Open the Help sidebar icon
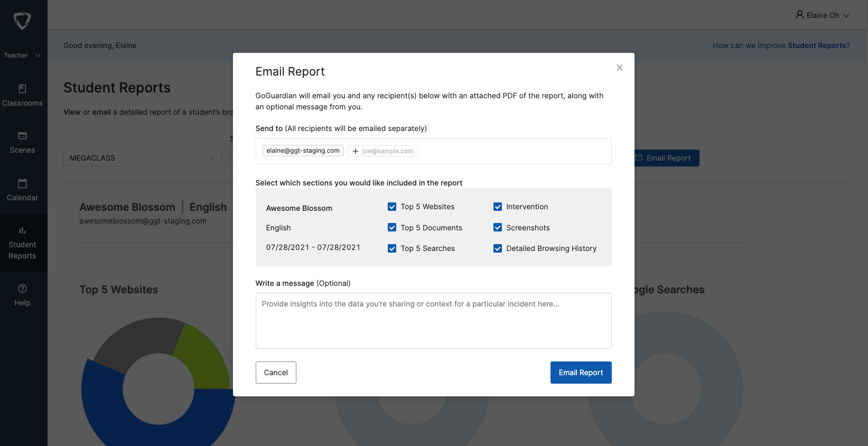The width and height of the screenshot is (868, 446). 22,289
